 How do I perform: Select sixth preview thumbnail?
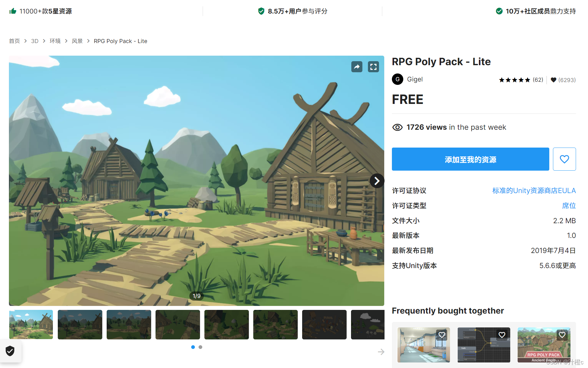tap(275, 325)
